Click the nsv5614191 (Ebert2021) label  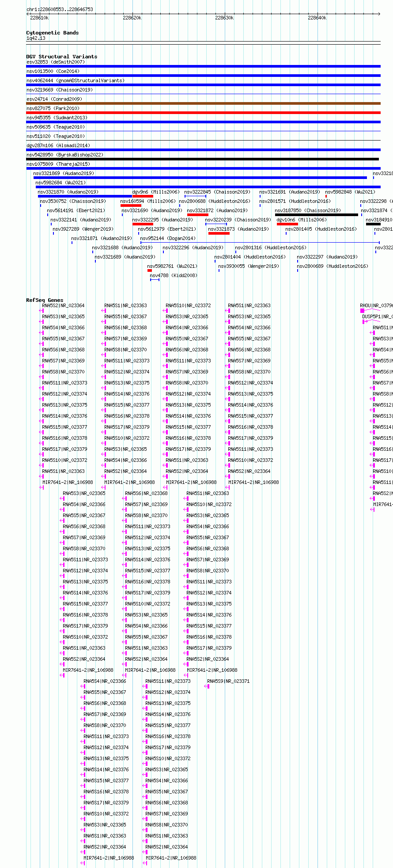coord(76,210)
